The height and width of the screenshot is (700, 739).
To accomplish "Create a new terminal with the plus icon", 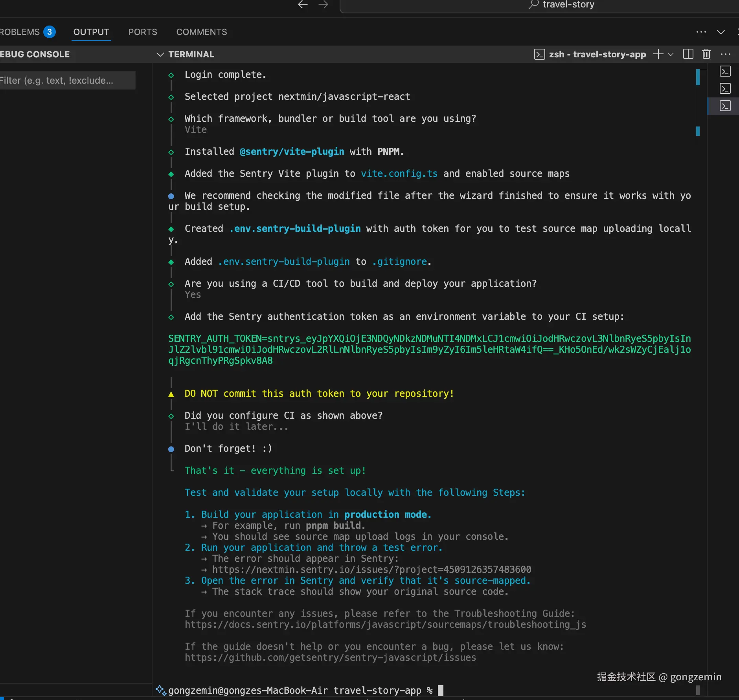I will point(658,54).
